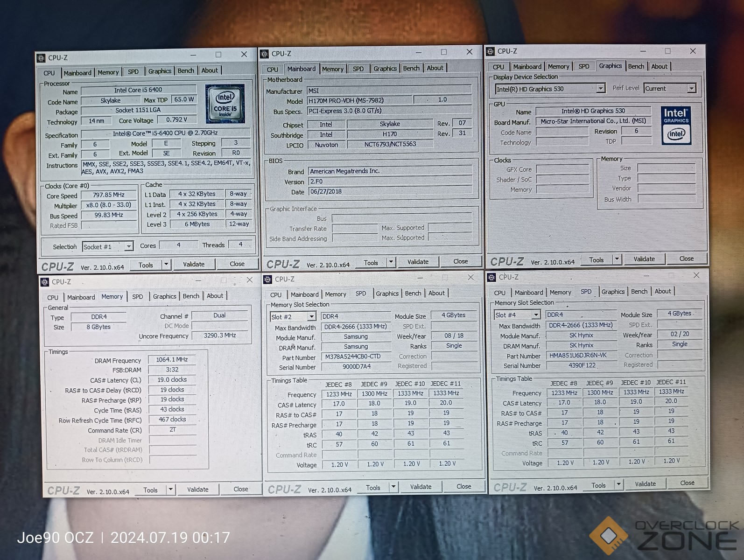Click the serial number 9000D7A4
Viewport: 744px width, 560px height.
click(356, 367)
